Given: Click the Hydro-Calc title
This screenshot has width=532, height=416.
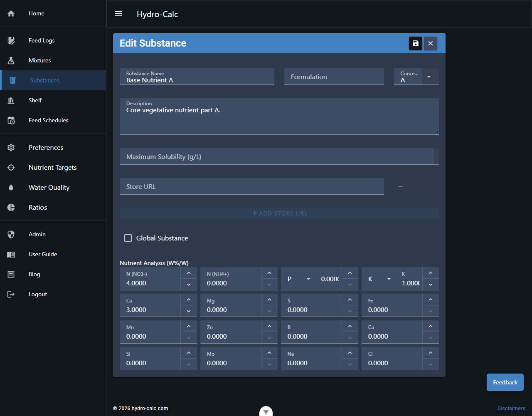Looking at the screenshot, I should coord(158,14).
